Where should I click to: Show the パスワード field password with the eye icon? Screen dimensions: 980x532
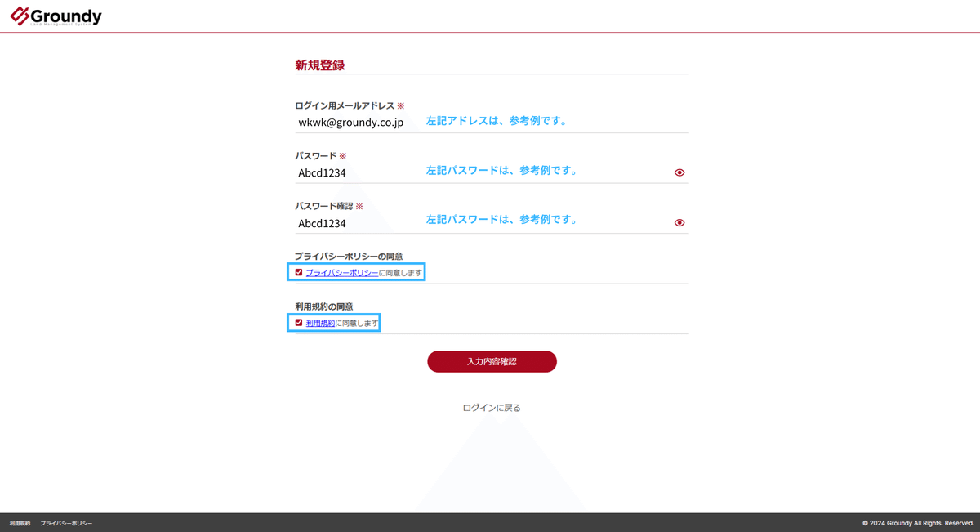pyautogui.click(x=679, y=172)
